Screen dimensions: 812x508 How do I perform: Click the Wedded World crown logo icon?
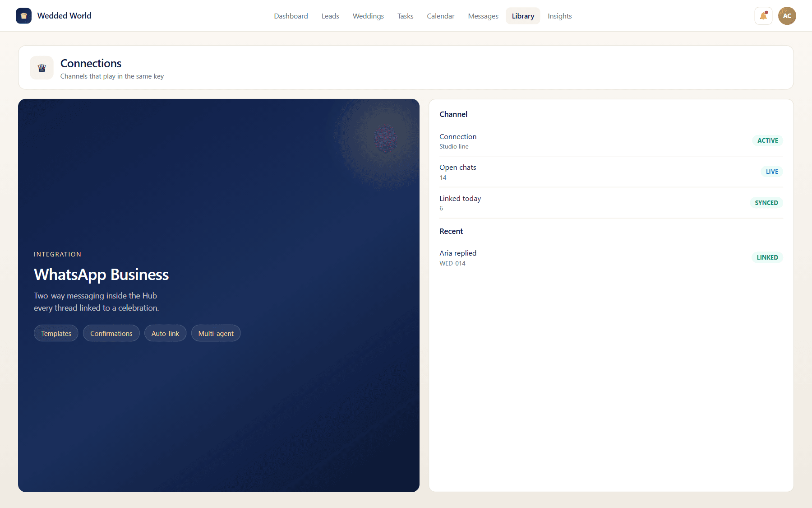tap(23, 16)
